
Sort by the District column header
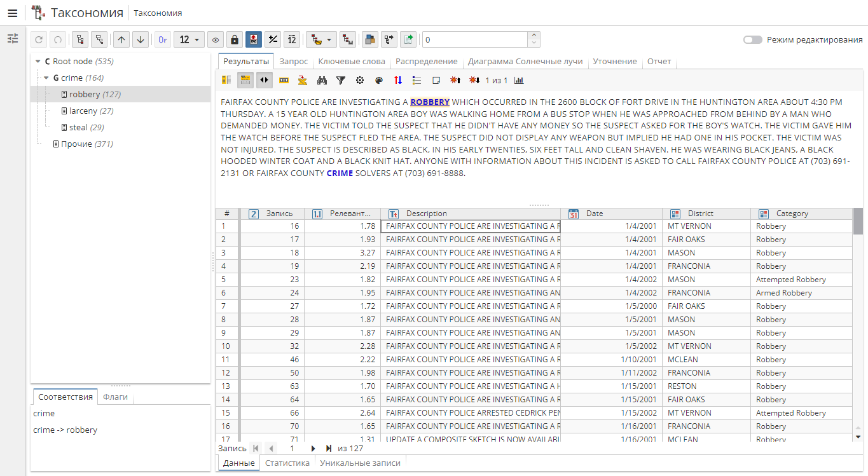706,214
